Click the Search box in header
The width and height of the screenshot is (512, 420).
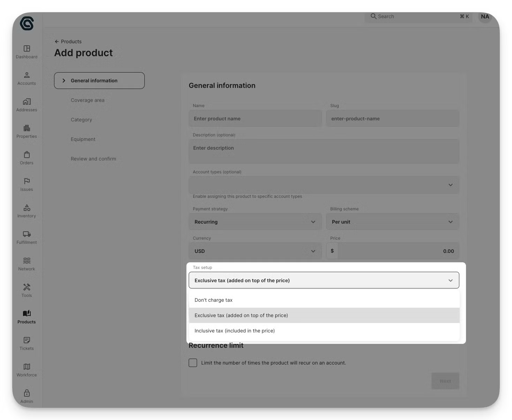pyautogui.click(x=419, y=16)
